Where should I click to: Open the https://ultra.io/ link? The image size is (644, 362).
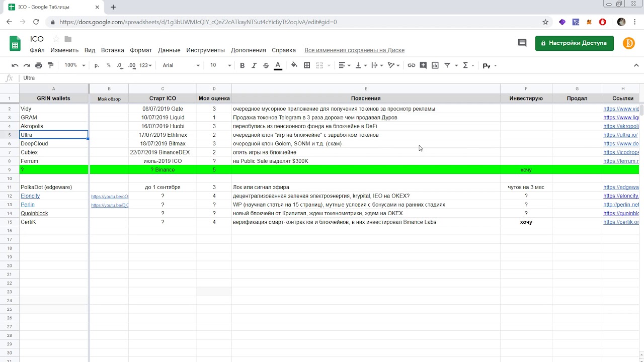point(620,135)
